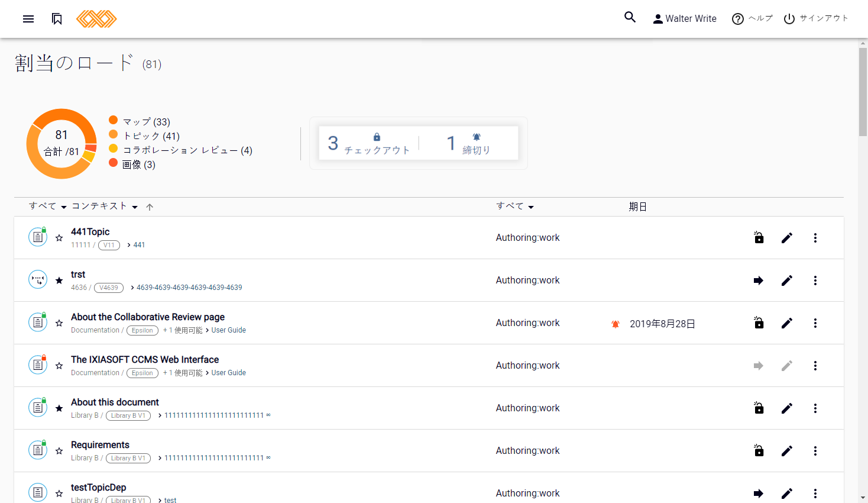Select マップ (33) legend entry
The height and width of the screenshot is (503, 868).
click(140, 121)
